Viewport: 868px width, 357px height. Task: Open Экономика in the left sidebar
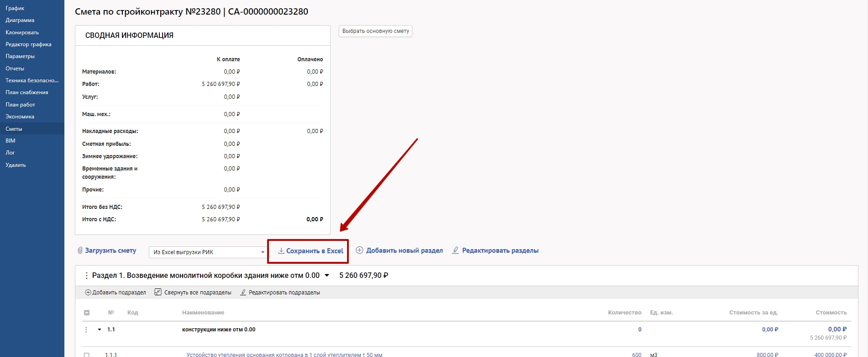click(20, 117)
